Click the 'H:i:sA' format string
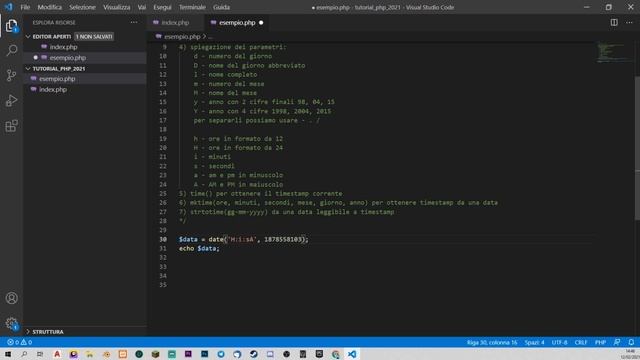The image size is (640, 360). pyautogui.click(x=242, y=239)
